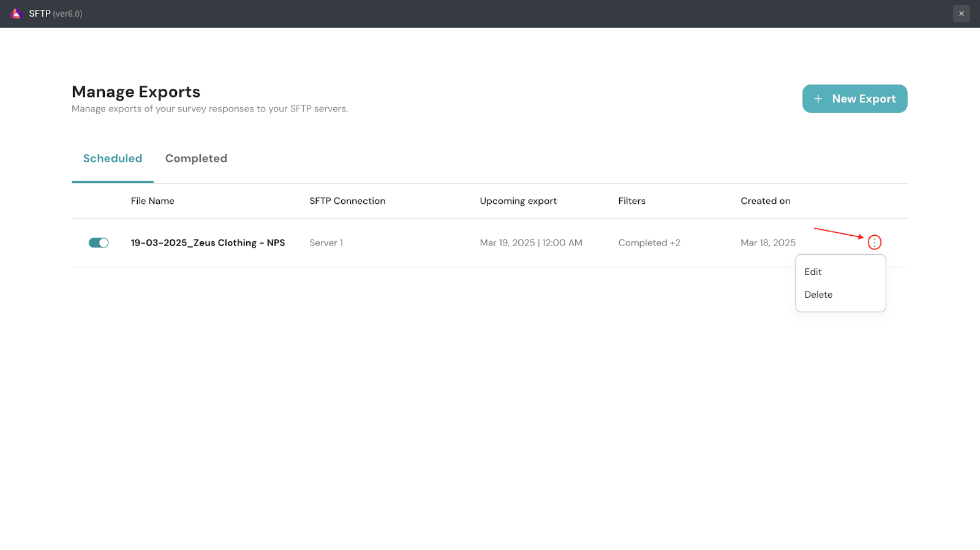Click the Created on column header
This screenshot has height=550, width=980.
(x=765, y=201)
